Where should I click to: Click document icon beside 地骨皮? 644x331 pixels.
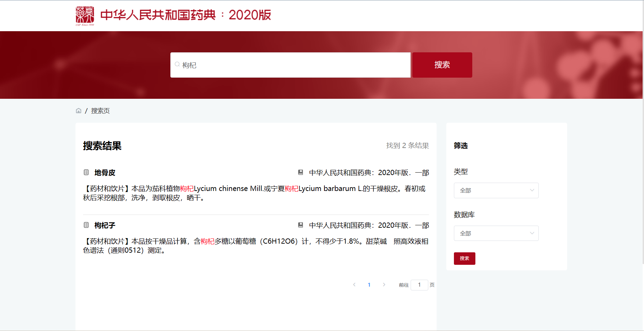click(x=86, y=172)
